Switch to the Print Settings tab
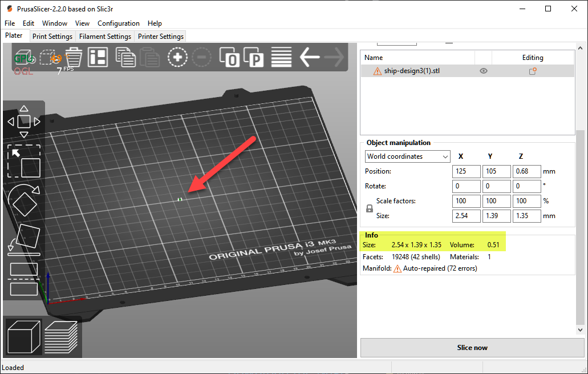Screen dimensions: 588x374 (52, 37)
